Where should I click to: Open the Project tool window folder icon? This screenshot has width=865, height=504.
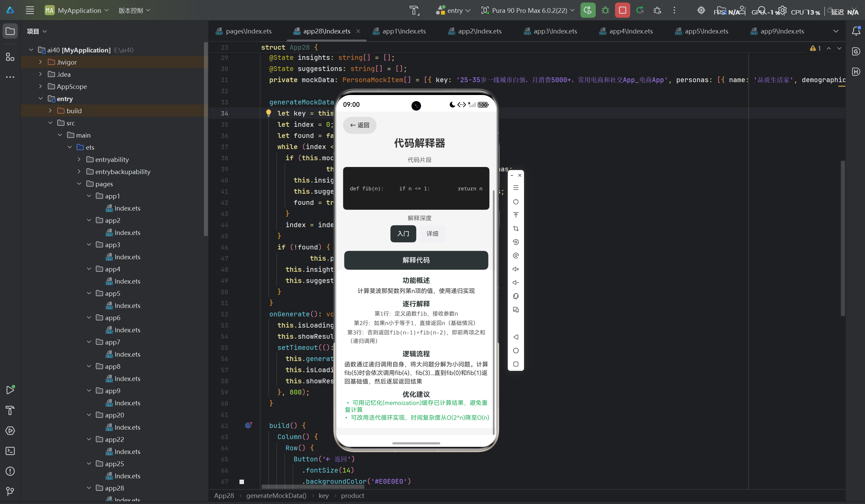[10, 31]
